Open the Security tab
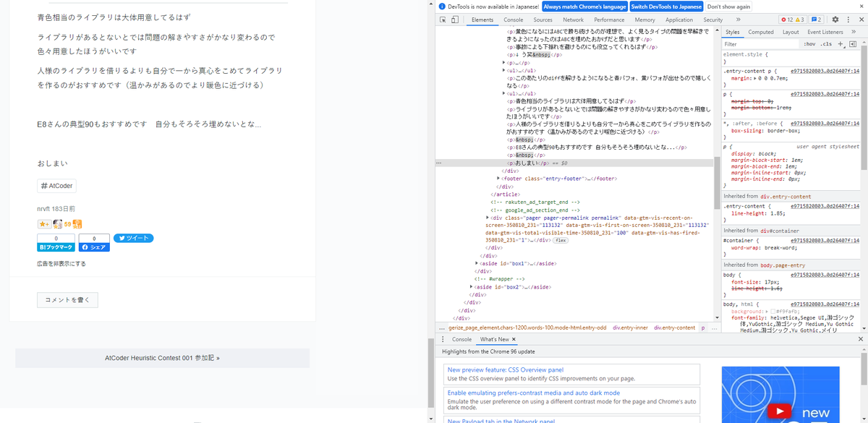Image resolution: width=868 pixels, height=423 pixels. (713, 20)
